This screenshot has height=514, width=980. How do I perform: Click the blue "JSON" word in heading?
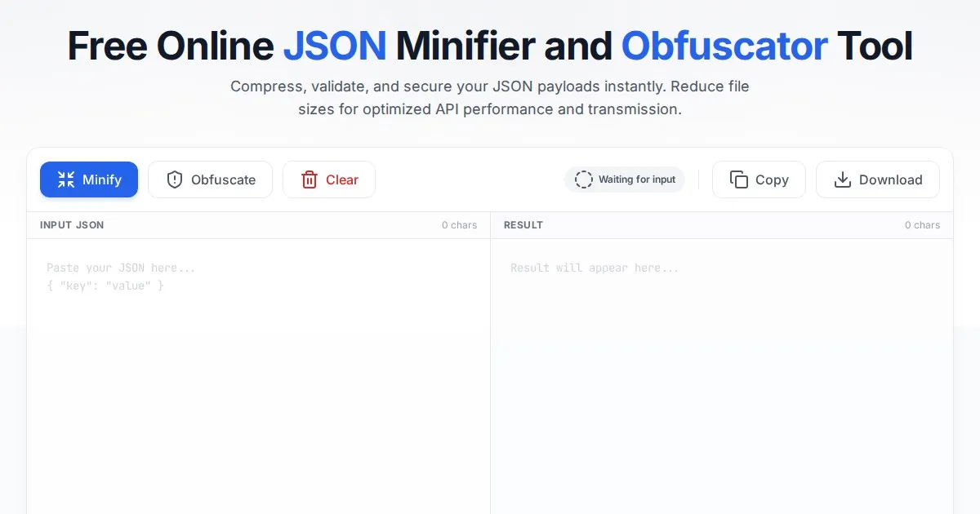coord(335,46)
